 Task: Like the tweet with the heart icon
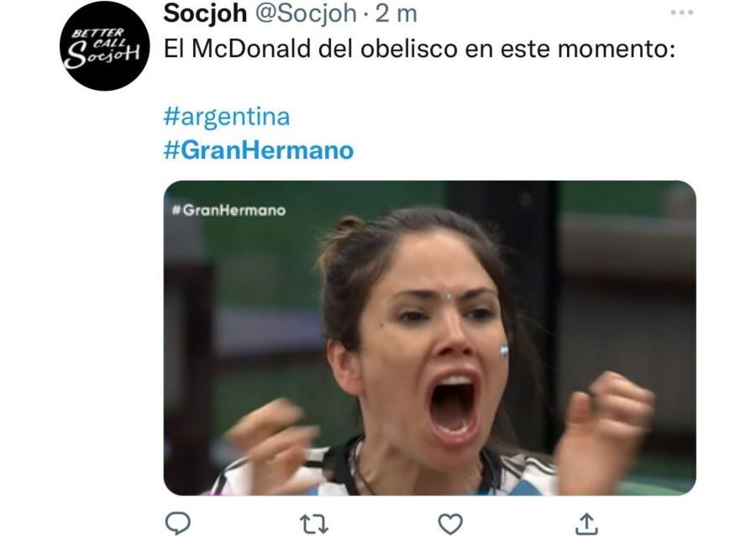[x=450, y=524]
